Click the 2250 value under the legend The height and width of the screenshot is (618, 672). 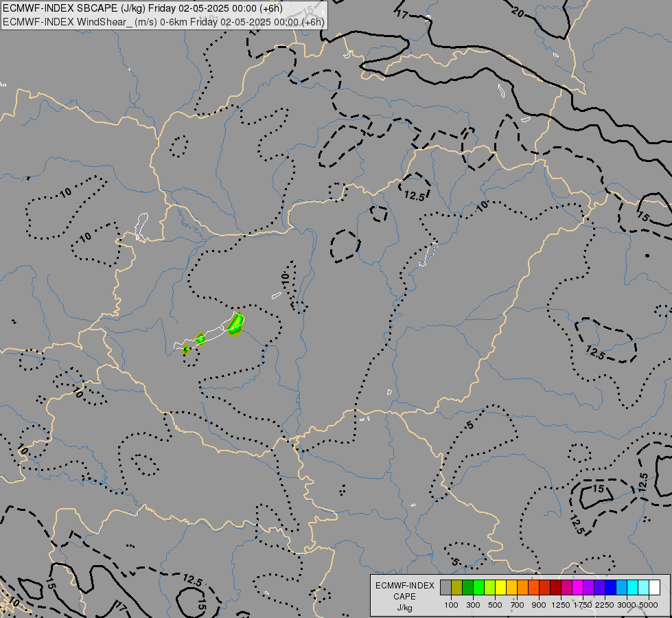pos(605,605)
